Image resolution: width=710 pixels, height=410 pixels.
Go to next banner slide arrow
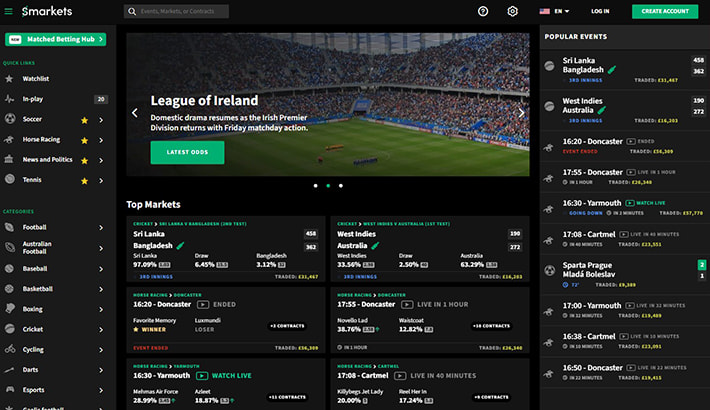click(x=521, y=113)
